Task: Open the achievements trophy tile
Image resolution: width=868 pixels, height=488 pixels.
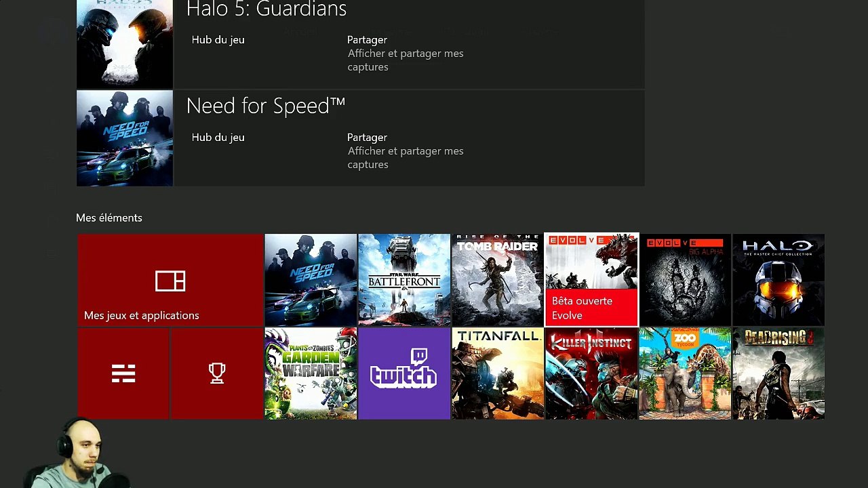Action: (x=217, y=373)
